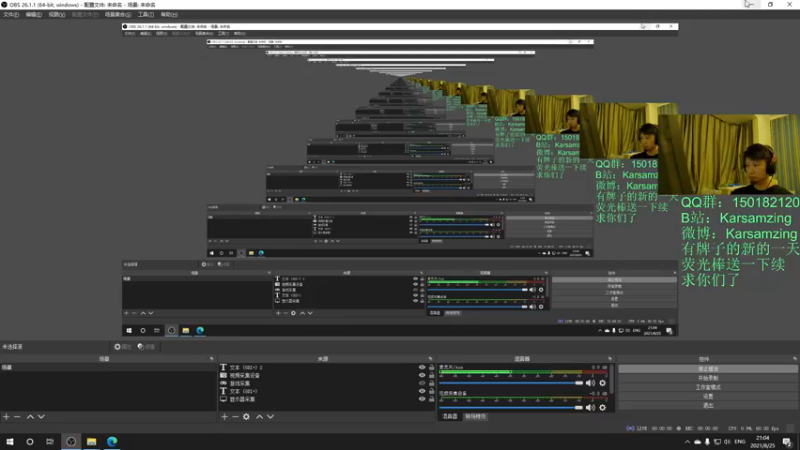Lock the display capture source
Screen dimensions: 800x450
(431, 399)
